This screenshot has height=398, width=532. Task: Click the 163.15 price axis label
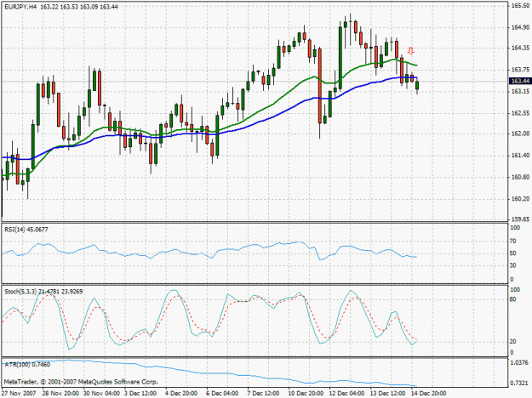coord(520,92)
